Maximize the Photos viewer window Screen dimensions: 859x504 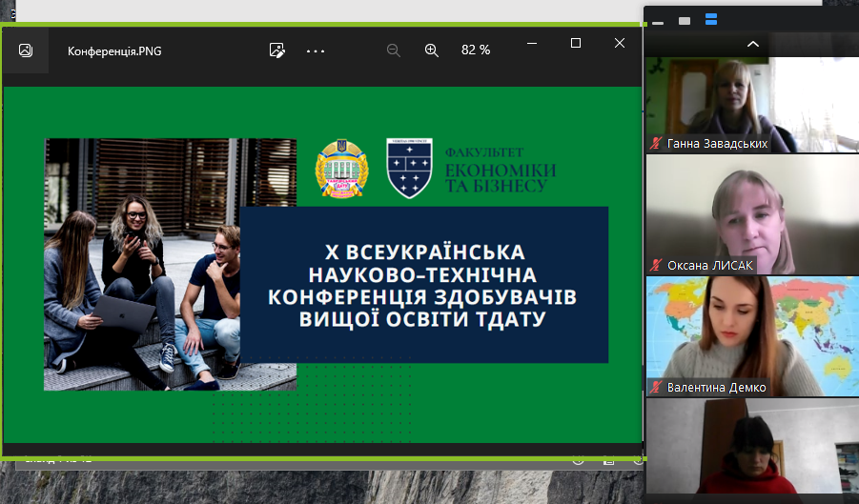point(575,43)
